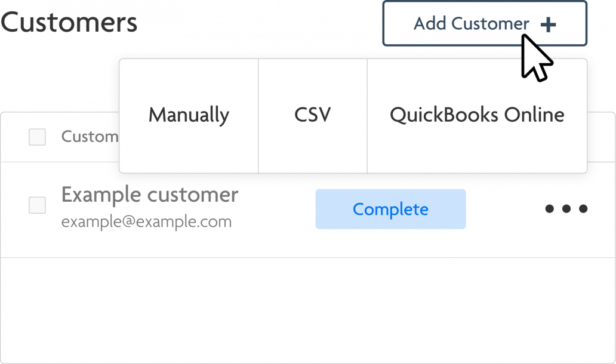Open the Add Customer dropdown

(485, 23)
